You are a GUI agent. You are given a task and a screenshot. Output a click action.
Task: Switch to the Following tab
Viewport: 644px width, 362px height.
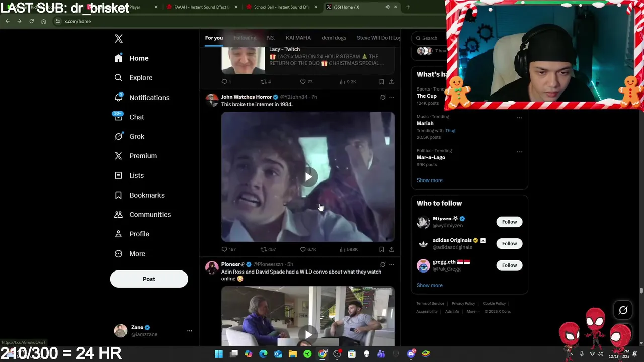click(245, 38)
